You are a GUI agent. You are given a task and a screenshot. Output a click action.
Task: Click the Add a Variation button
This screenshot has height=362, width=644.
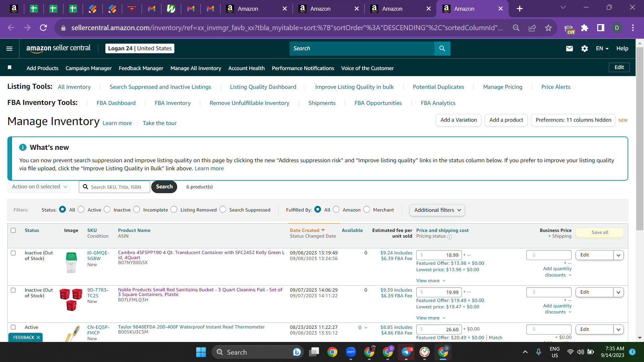tap(459, 120)
